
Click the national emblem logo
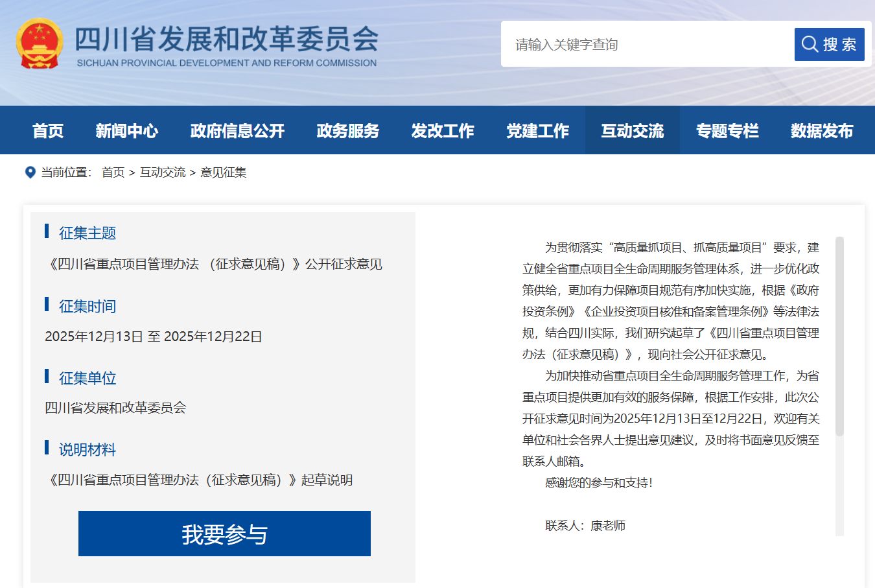click(x=40, y=43)
